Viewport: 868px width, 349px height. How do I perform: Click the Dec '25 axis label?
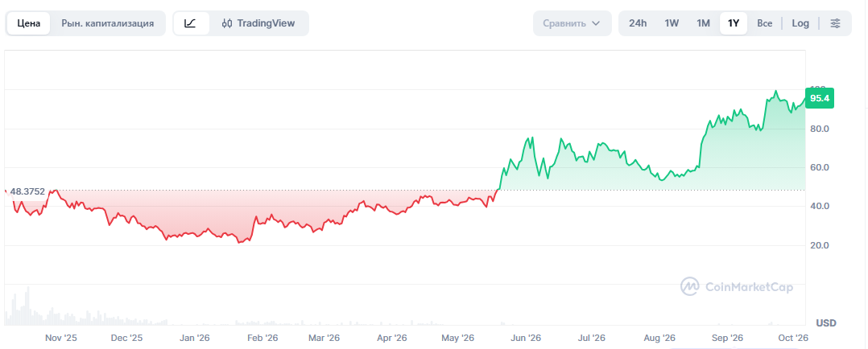[126, 338]
